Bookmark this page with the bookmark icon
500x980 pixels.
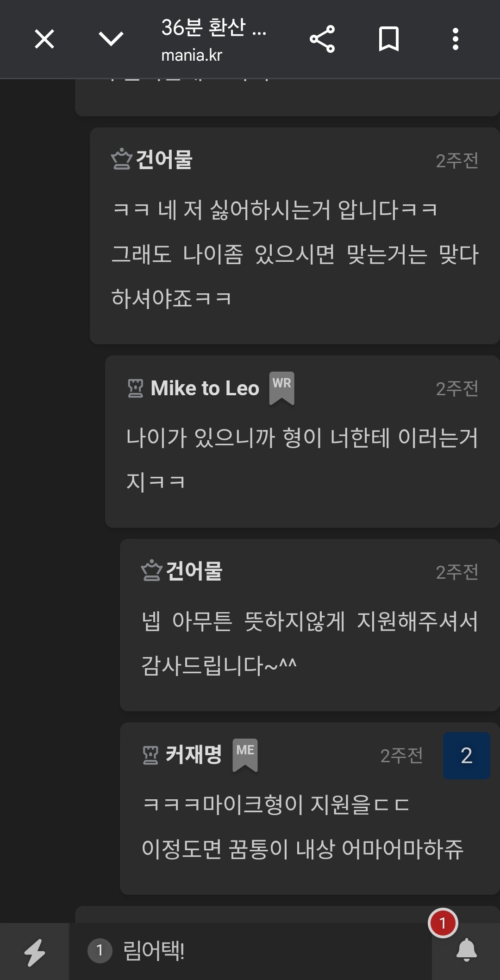(389, 39)
